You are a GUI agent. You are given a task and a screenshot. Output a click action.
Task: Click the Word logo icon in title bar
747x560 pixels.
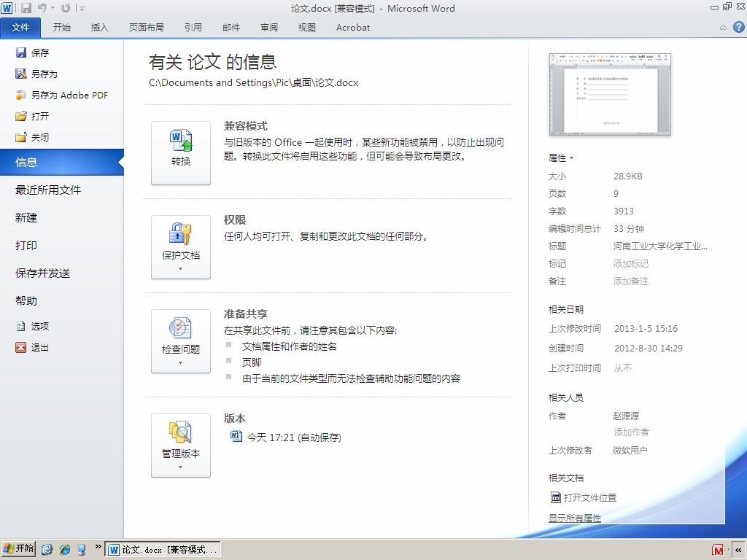[7, 8]
